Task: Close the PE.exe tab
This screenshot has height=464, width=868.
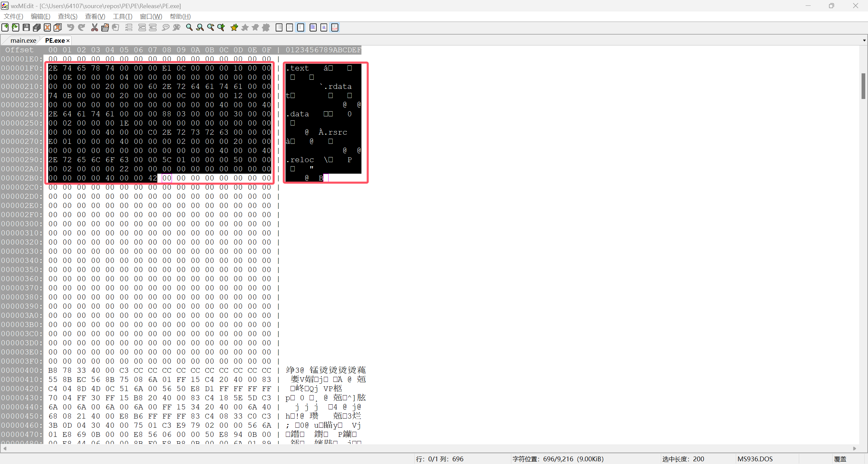Action: pos(68,41)
